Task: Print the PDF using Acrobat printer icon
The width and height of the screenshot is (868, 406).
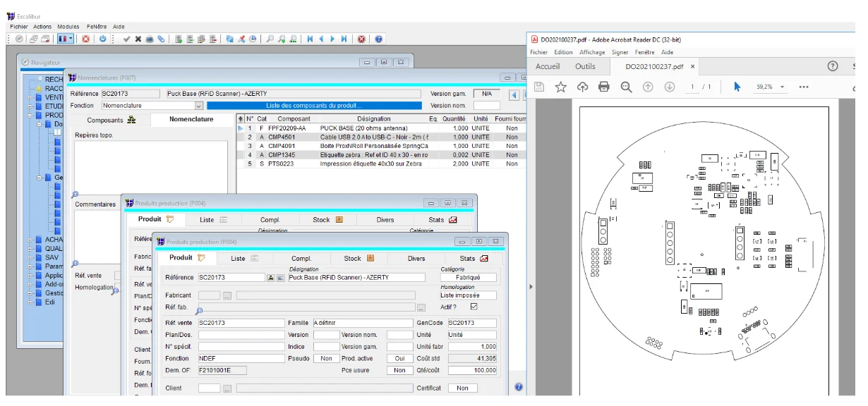Action: tap(604, 87)
